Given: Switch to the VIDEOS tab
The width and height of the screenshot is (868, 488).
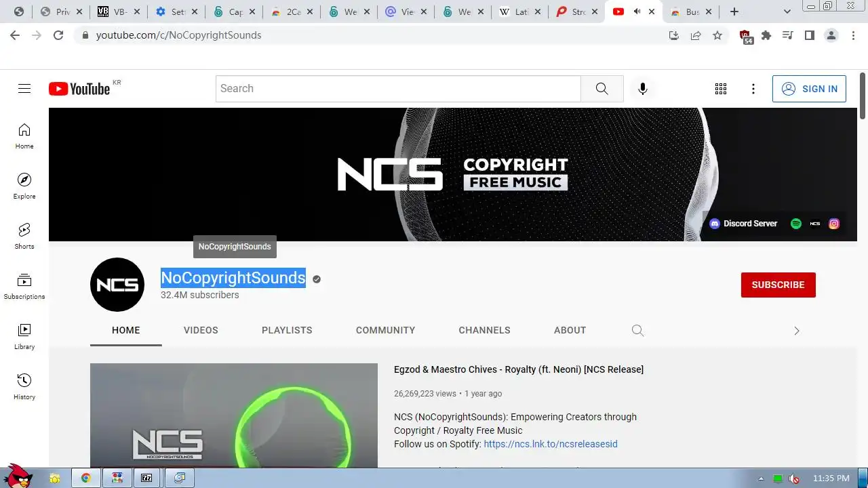Looking at the screenshot, I should (201, 330).
